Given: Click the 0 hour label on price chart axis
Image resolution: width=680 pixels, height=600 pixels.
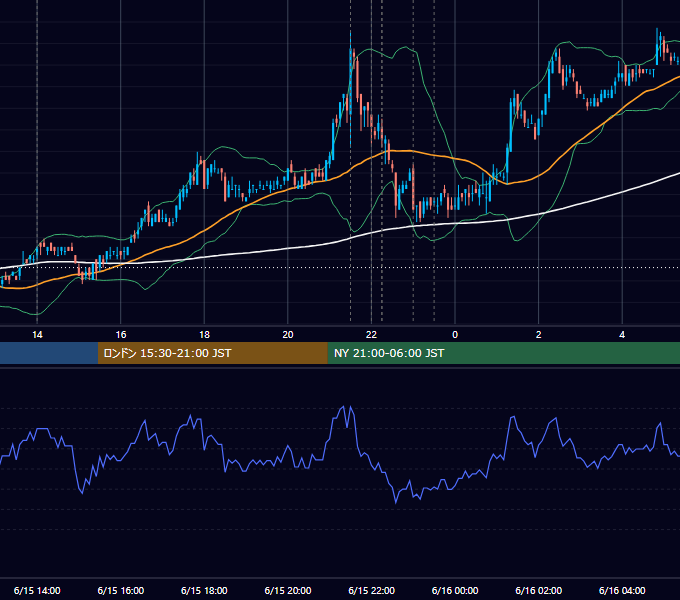Looking at the screenshot, I should coord(455,335).
